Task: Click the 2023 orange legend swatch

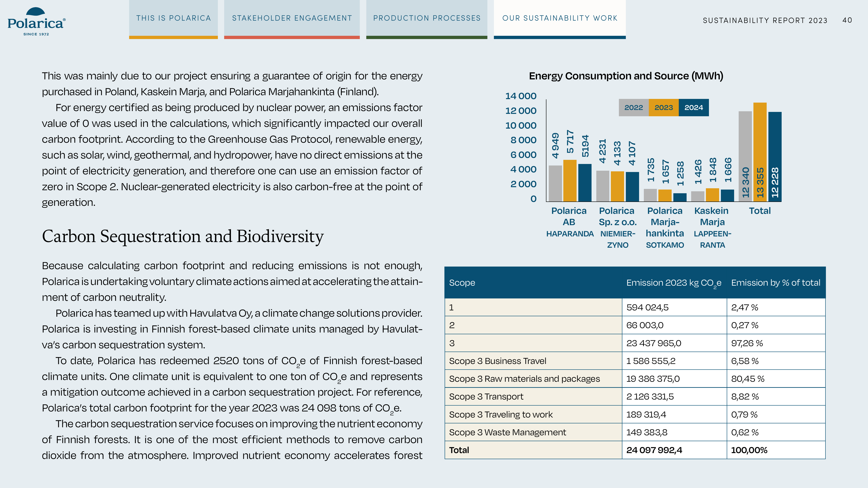Action: pyautogui.click(x=664, y=107)
